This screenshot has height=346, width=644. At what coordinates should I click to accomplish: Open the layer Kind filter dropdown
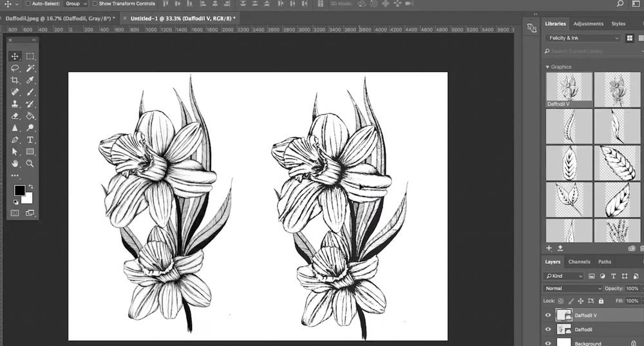[563, 276]
